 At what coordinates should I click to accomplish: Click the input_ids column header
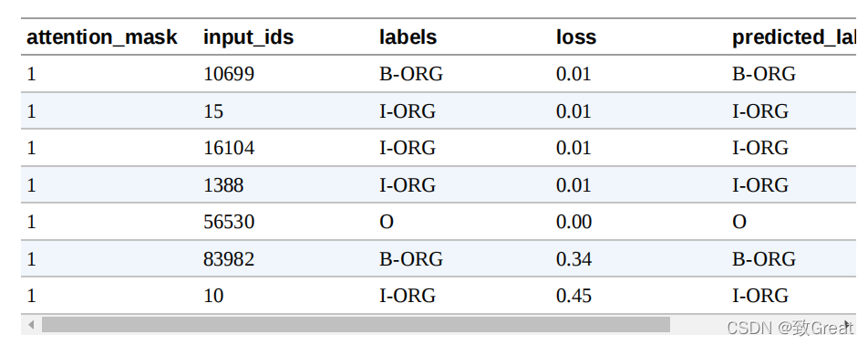[249, 37]
